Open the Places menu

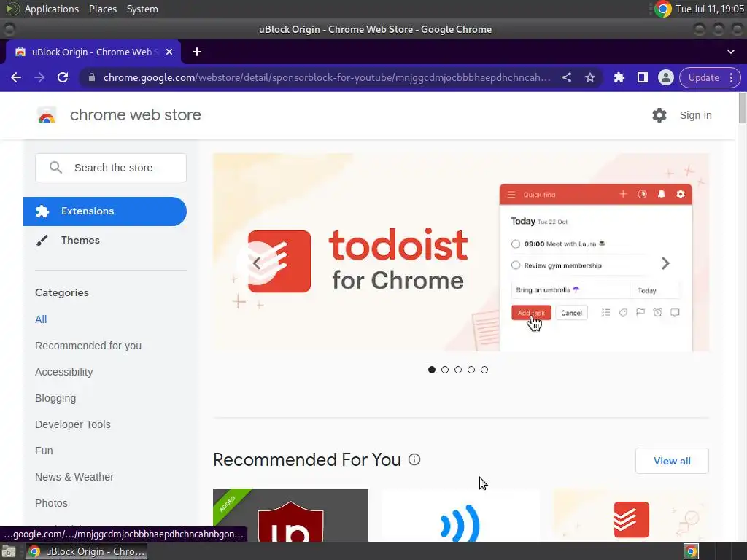(x=103, y=9)
